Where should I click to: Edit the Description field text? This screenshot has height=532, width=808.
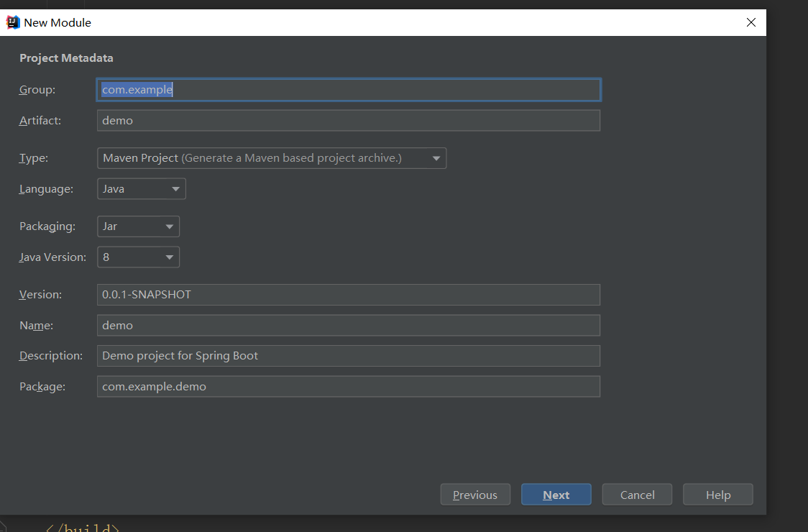(x=349, y=356)
